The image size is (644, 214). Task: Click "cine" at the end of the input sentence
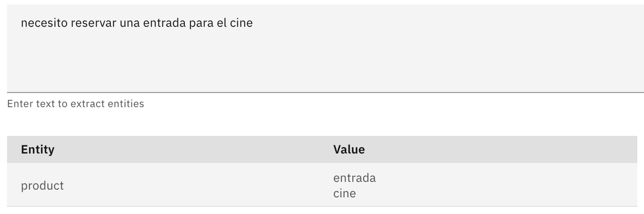(x=241, y=23)
